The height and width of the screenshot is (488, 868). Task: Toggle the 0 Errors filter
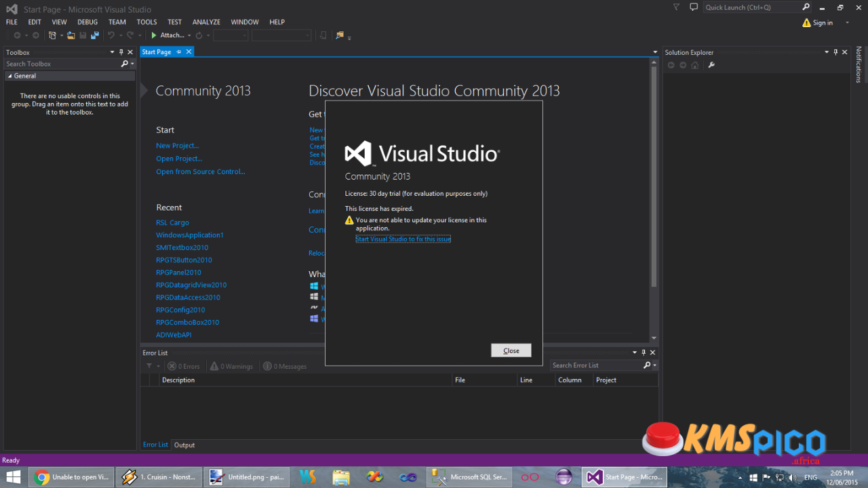tap(184, 366)
